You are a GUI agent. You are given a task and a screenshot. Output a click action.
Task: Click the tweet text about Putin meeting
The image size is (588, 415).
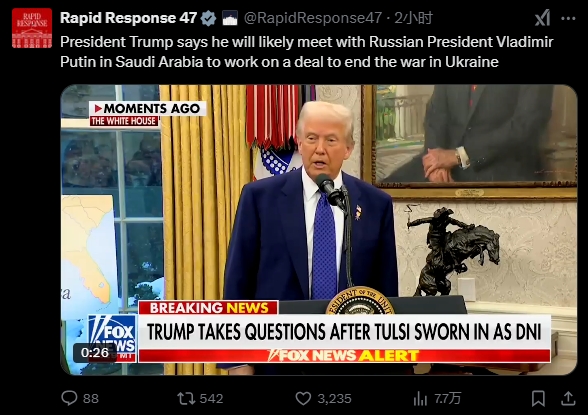(306, 52)
